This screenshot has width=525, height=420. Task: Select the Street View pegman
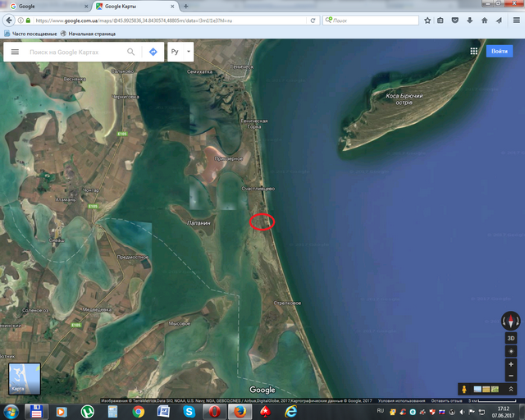(464, 388)
